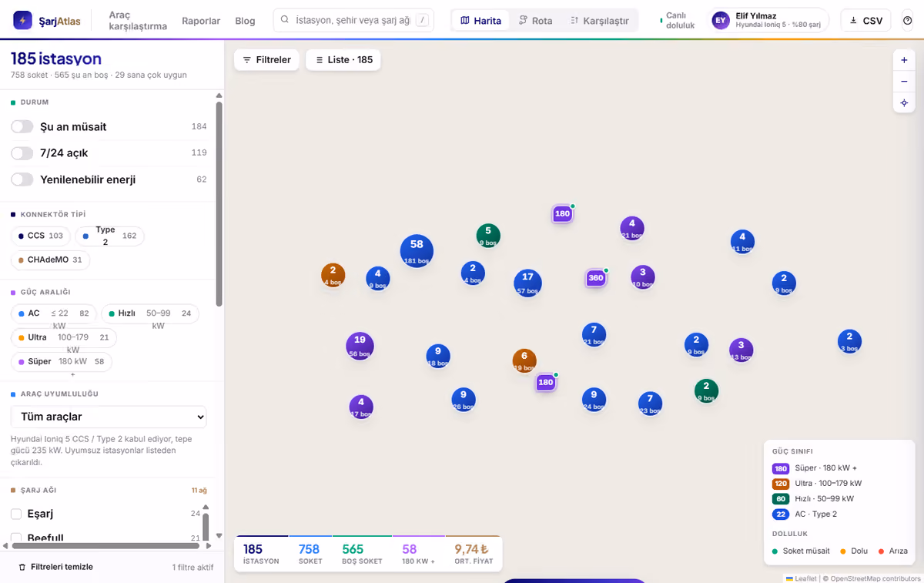Open the help question mark icon
The image size is (924, 583).
point(907,21)
